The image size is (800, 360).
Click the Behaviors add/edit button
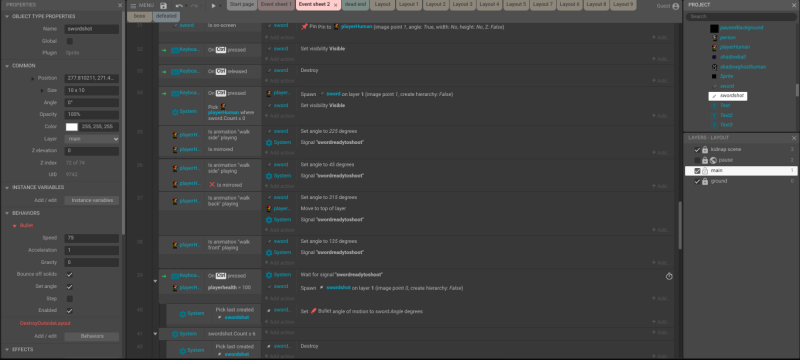click(x=92, y=337)
